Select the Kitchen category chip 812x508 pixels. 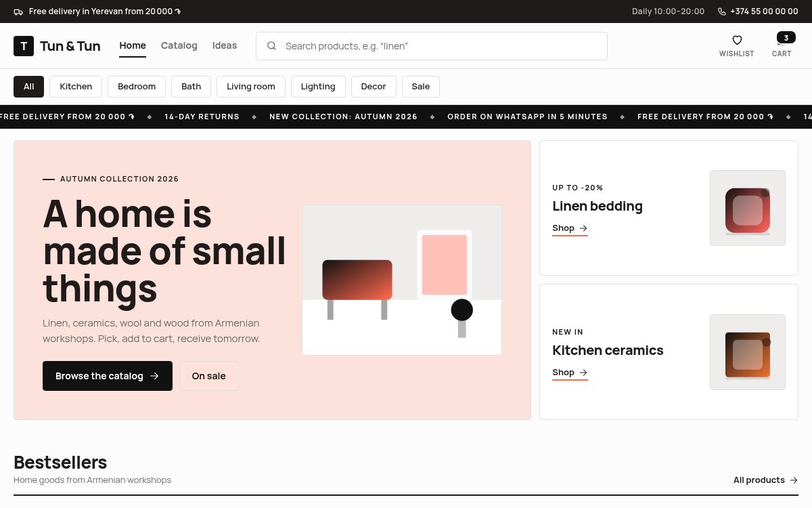(76, 87)
